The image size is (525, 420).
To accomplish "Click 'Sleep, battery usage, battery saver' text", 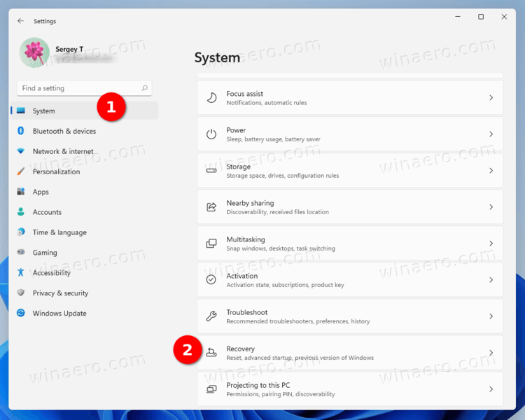I will tap(273, 139).
